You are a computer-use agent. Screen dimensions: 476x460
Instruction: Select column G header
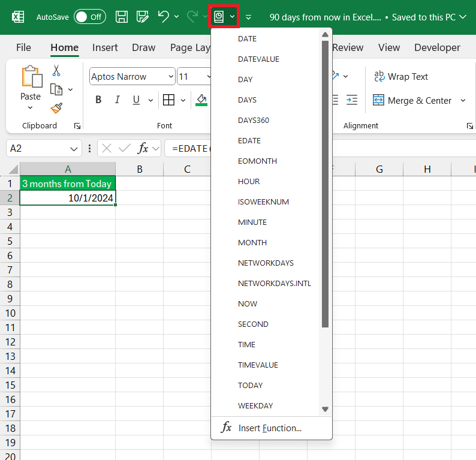[x=379, y=169]
